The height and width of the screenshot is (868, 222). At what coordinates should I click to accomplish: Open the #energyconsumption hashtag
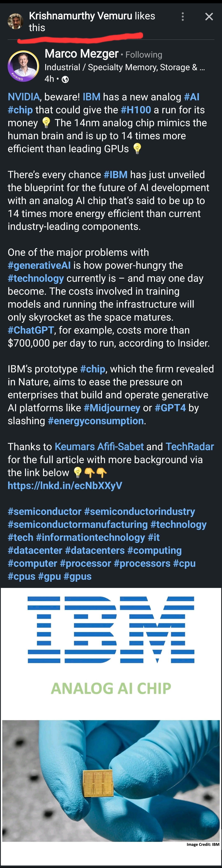point(96,421)
